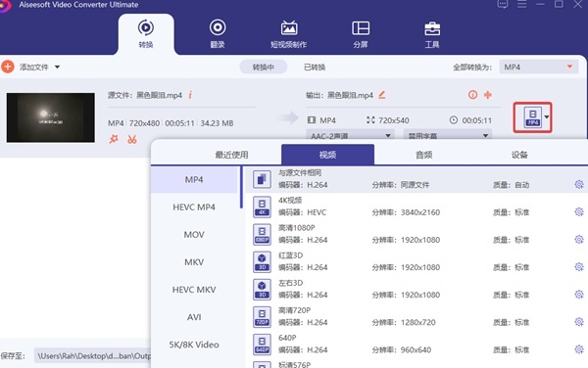The image size is (588, 368).
Task: Open gear settings for 4K视频 preset
Action: point(579,211)
